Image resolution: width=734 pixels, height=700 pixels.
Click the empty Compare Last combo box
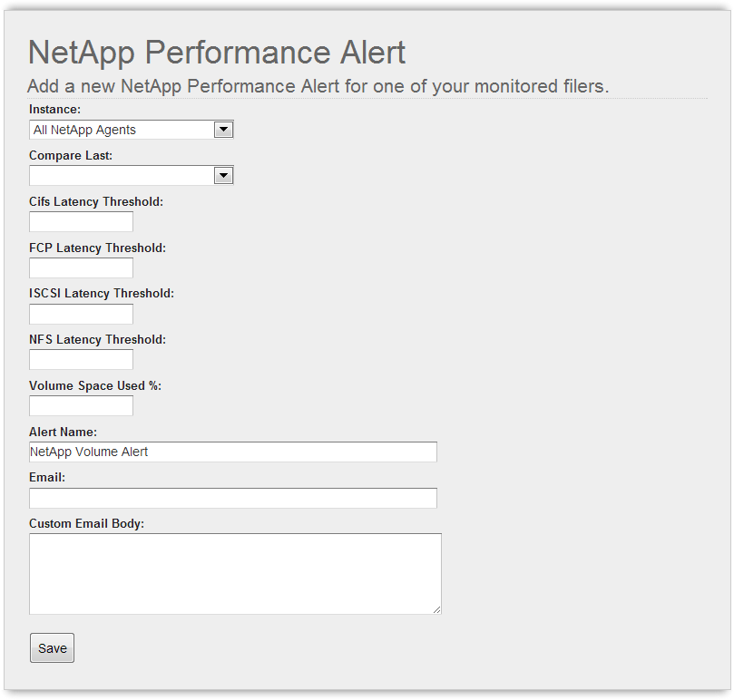pyautogui.click(x=131, y=176)
